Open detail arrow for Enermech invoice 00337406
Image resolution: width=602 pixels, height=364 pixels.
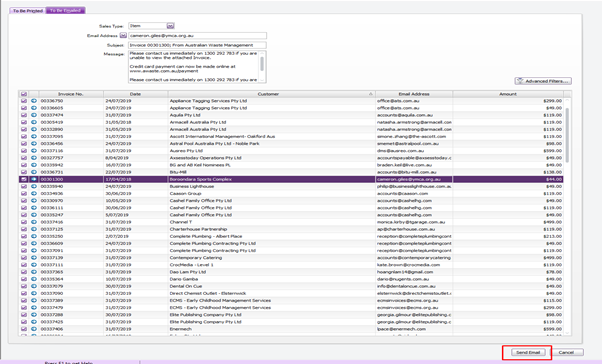click(x=34, y=329)
